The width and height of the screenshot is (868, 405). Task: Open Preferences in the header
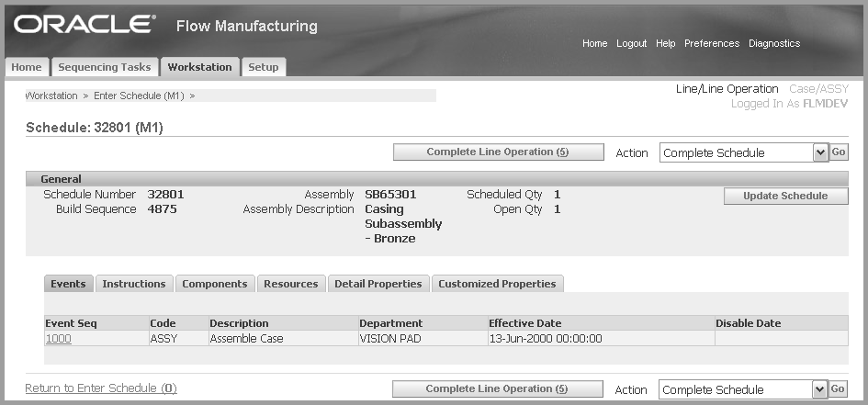(712, 43)
